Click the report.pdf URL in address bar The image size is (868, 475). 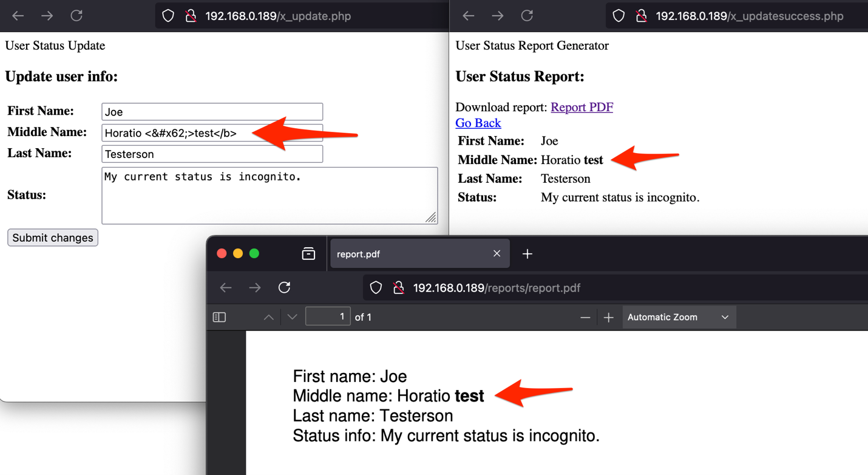click(497, 288)
